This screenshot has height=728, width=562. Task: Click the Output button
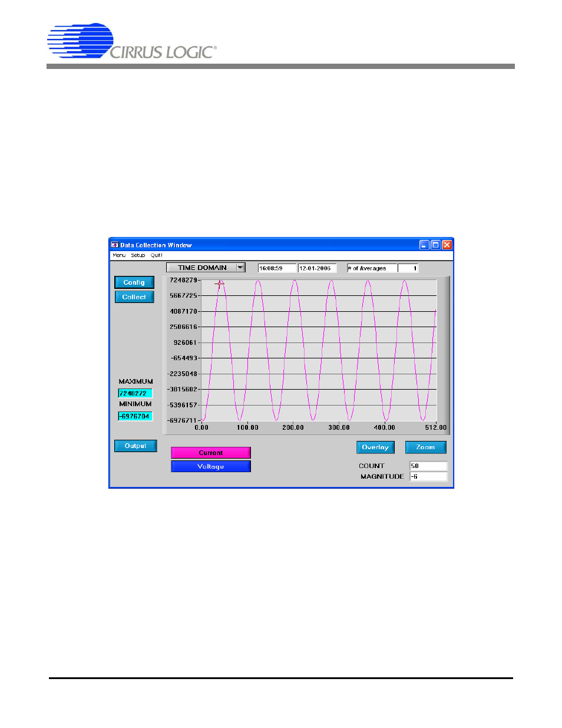(x=135, y=446)
